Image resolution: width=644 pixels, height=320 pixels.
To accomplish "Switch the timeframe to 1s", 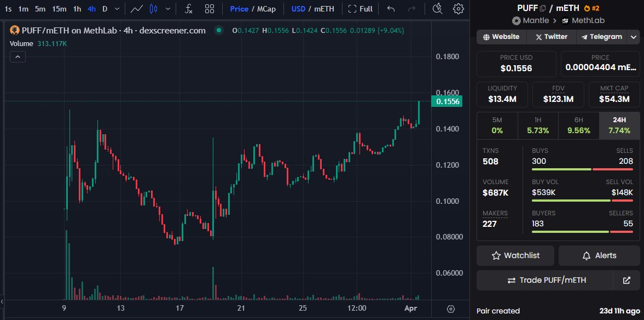I will (x=8, y=9).
